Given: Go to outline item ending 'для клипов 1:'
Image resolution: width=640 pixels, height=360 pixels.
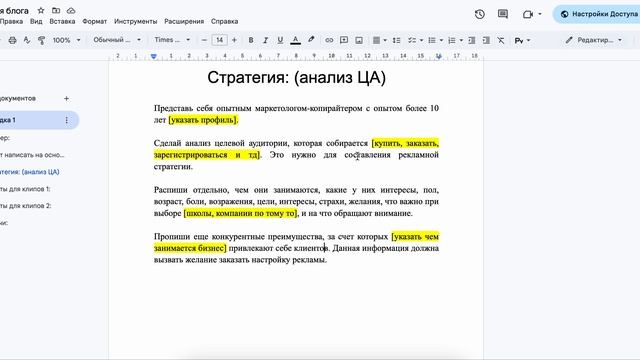Looking at the screenshot, I should coord(25,189).
